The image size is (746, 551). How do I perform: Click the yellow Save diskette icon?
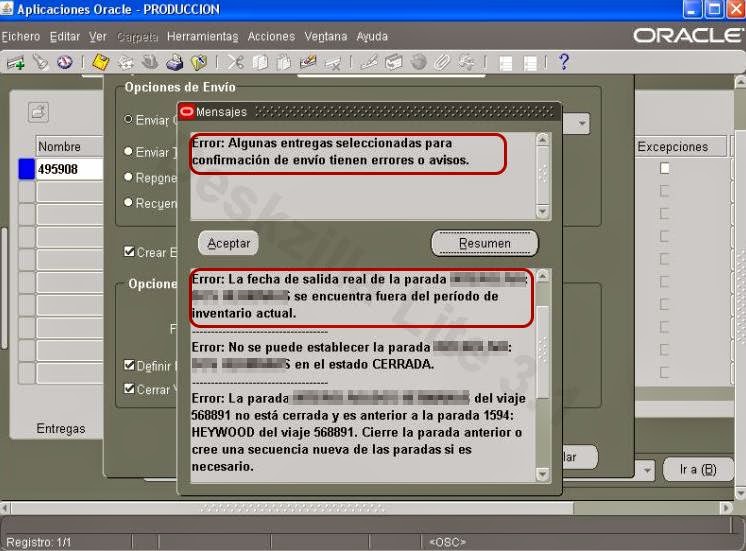coord(100,62)
